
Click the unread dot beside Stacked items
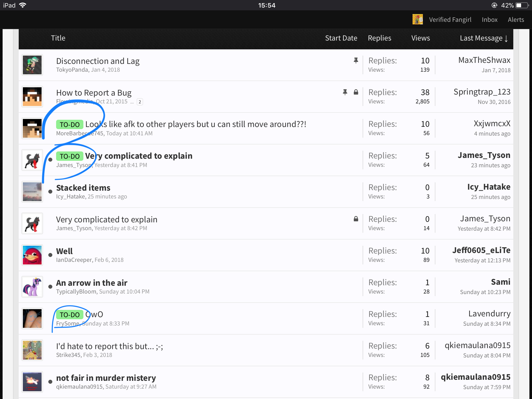tap(50, 191)
